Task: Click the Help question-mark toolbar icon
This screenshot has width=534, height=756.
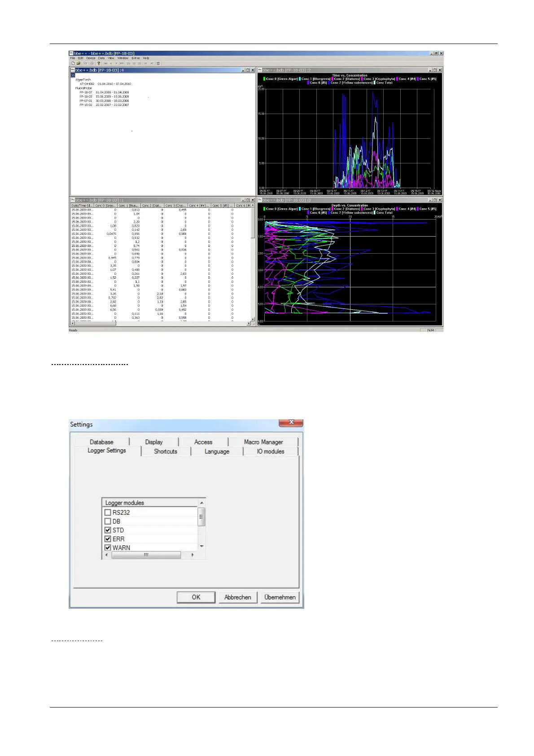Action: (99, 63)
